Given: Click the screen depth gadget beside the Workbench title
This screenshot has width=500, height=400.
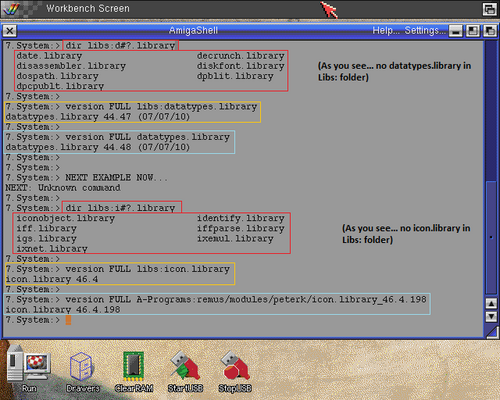Looking at the screenshot, I should (x=490, y=9).
